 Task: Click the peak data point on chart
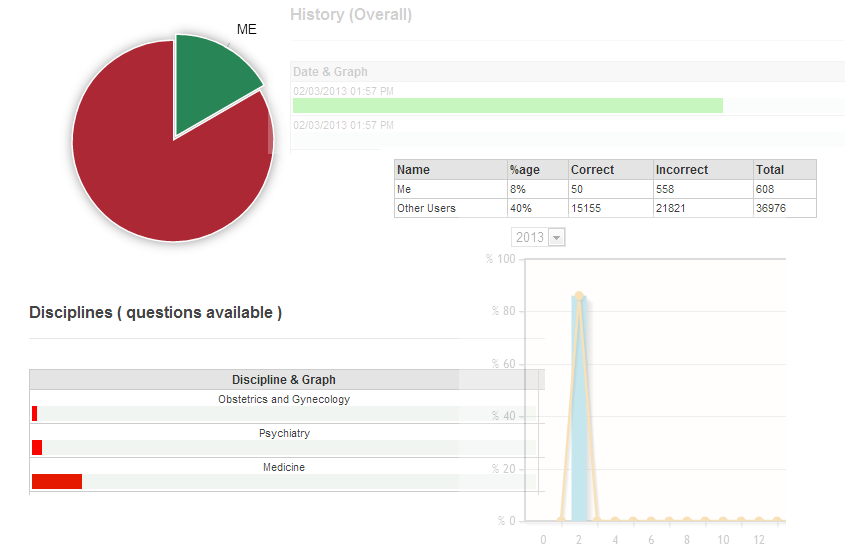579,296
